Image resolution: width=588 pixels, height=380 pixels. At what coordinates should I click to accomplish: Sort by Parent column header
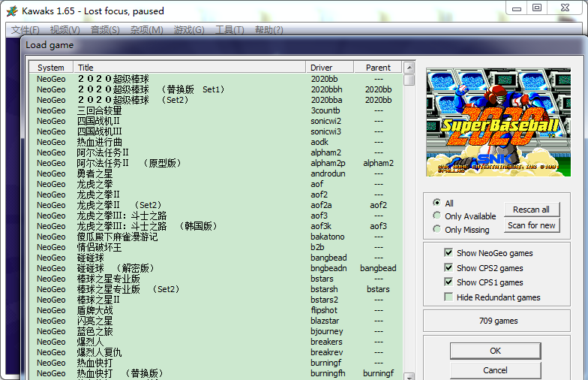pyautogui.click(x=378, y=68)
